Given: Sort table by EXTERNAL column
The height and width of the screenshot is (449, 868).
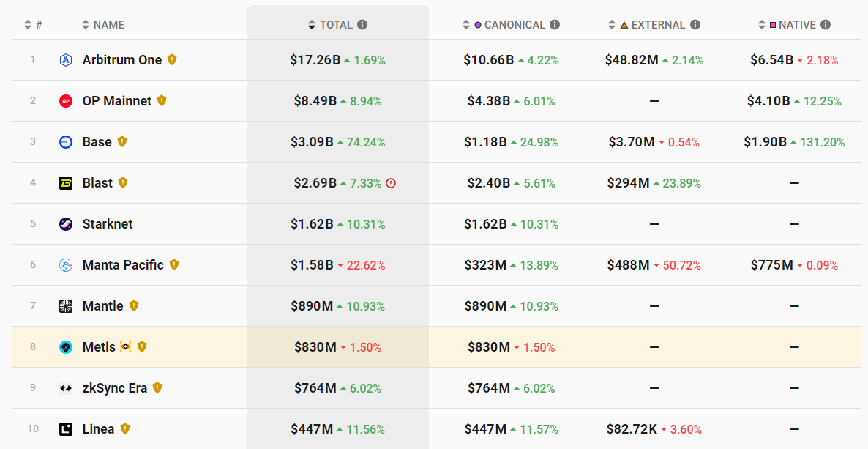Looking at the screenshot, I should click(646, 24).
